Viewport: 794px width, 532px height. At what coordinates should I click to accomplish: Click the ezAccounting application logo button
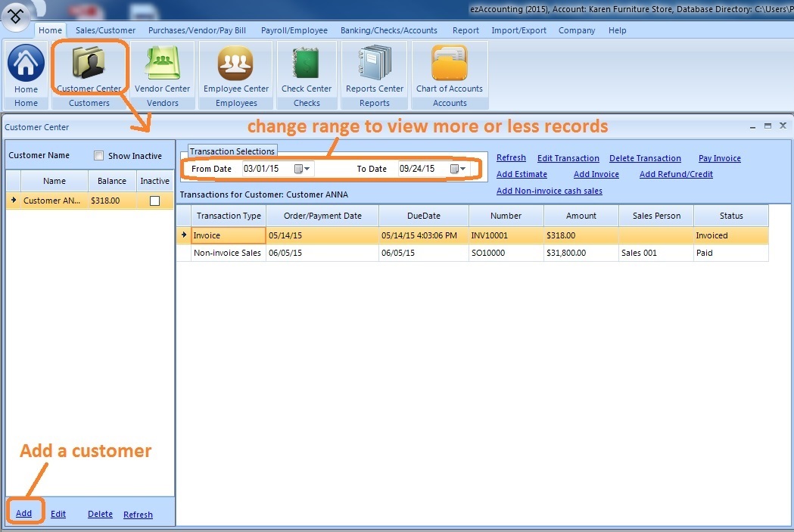point(16,15)
